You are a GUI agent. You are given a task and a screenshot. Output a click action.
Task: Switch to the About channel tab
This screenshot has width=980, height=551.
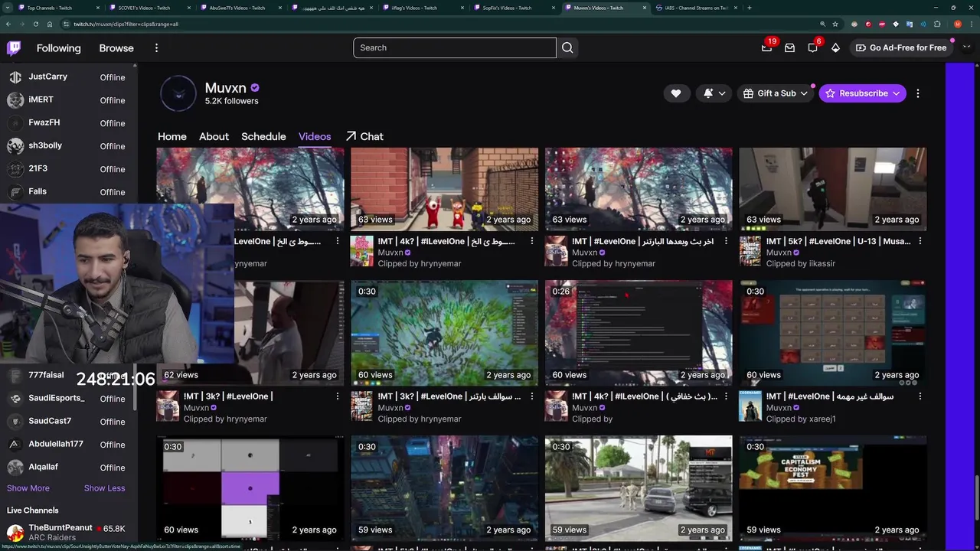214,136
